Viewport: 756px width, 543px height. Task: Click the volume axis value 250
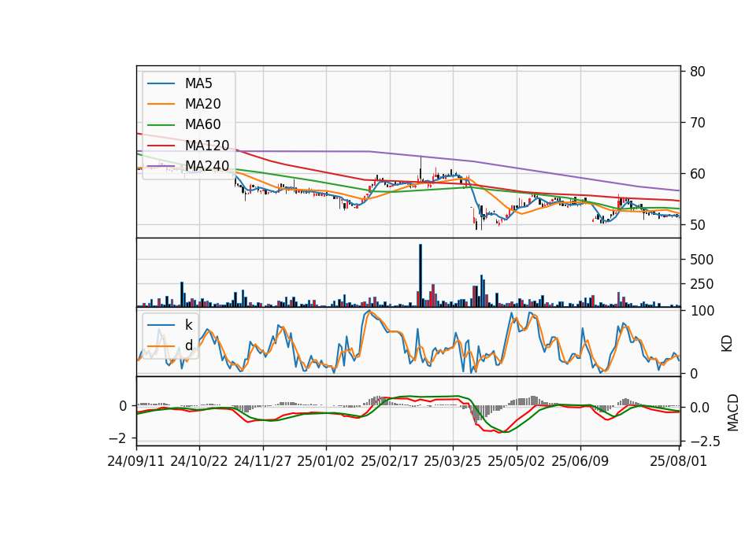click(x=702, y=284)
